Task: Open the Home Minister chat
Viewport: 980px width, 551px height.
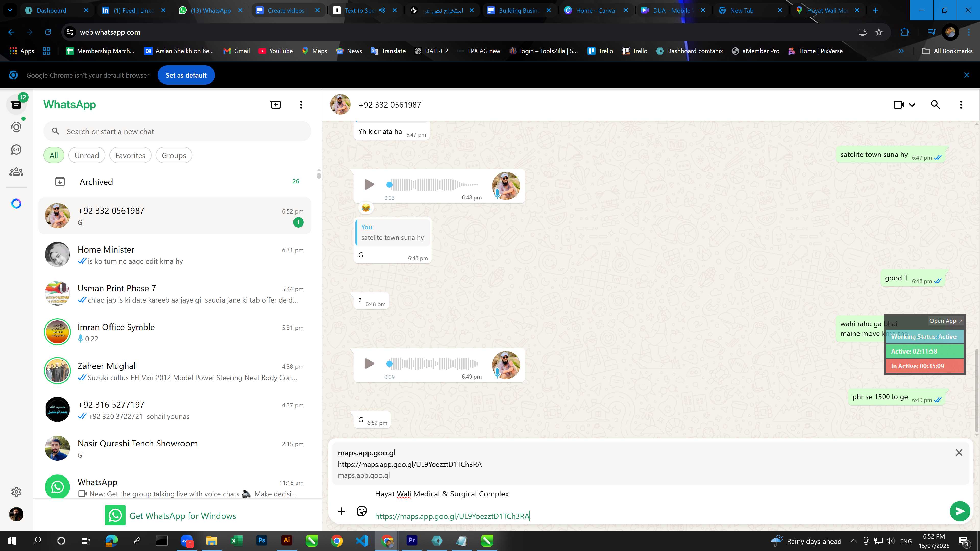Action: 175,255
